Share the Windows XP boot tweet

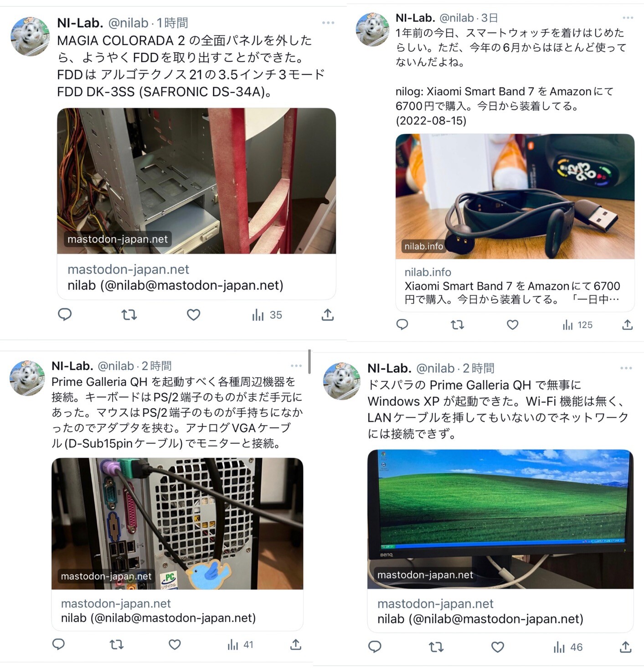click(x=625, y=647)
